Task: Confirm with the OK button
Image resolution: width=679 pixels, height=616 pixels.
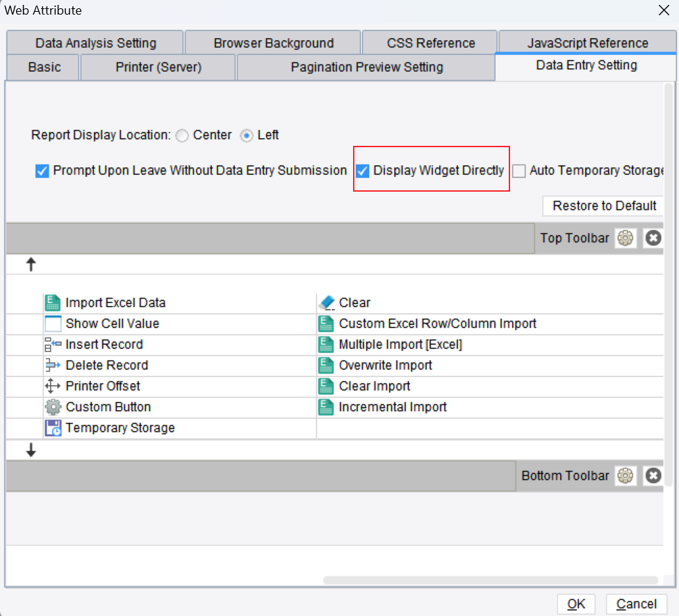Action: [576, 604]
